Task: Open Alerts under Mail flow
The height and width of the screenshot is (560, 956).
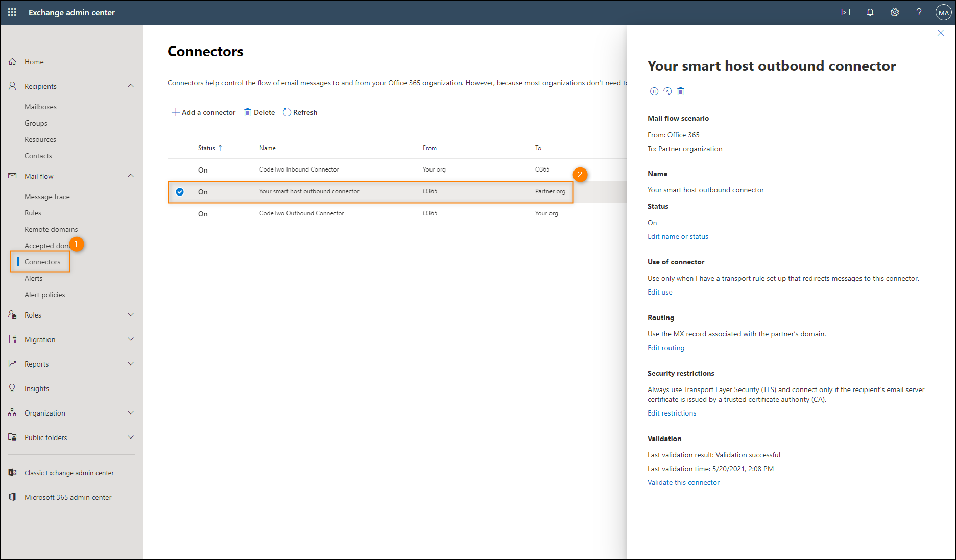Action: pyautogui.click(x=33, y=278)
